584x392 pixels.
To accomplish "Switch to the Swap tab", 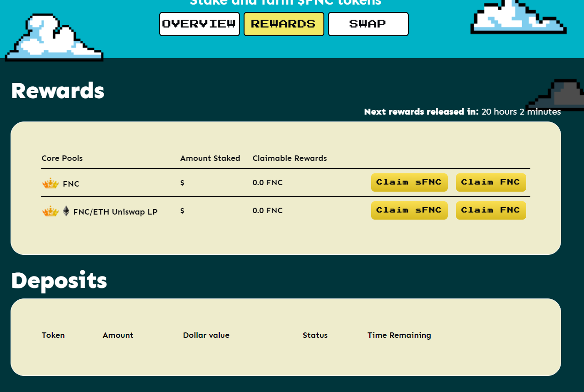I will point(368,24).
